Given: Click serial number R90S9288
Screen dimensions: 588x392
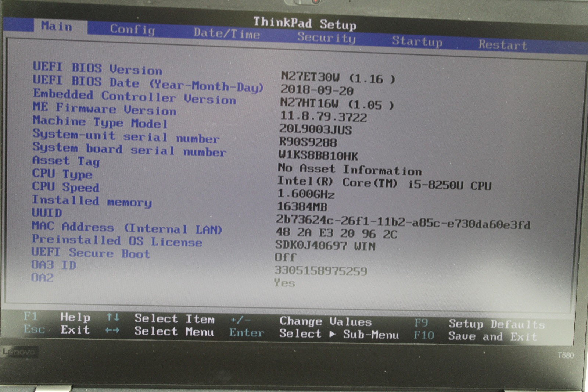Looking at the screenshot, I should pyautogui.click(x=308, y=142).
